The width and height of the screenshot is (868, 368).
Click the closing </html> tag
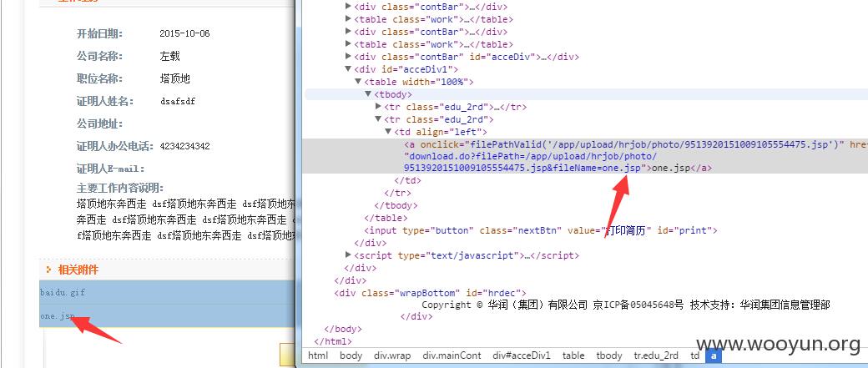[x=333, y=341]
